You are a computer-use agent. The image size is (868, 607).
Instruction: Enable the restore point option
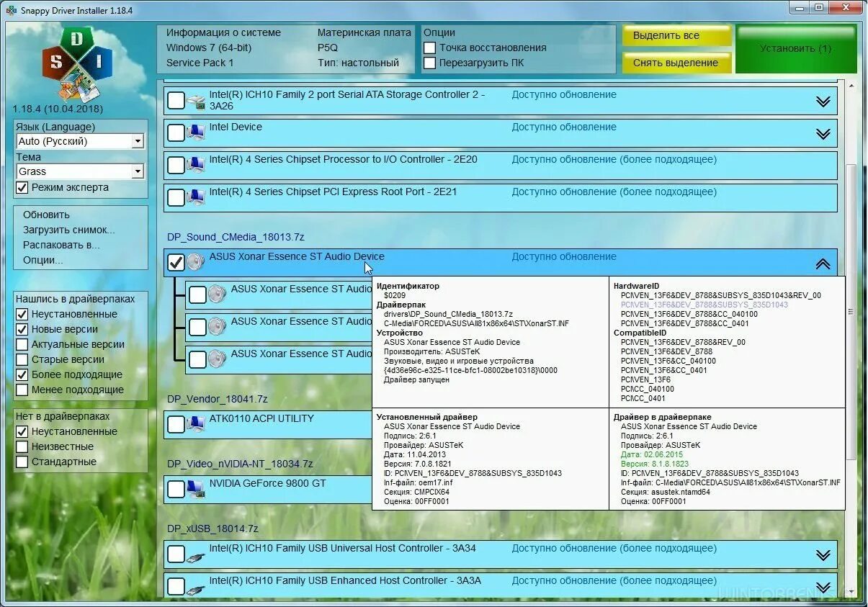click(429, 48)
